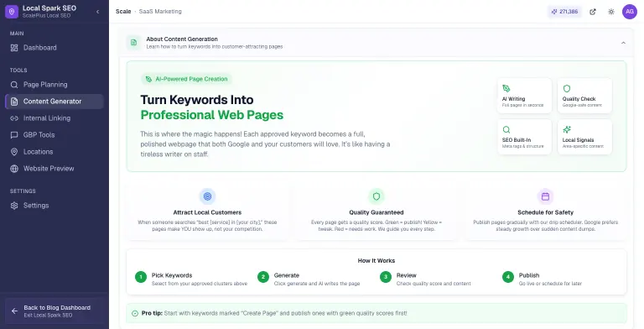The height and width of the screenshot is (329, 644).
Task: Click the About Content Generation document icon
Action: (x=133, y=42)
